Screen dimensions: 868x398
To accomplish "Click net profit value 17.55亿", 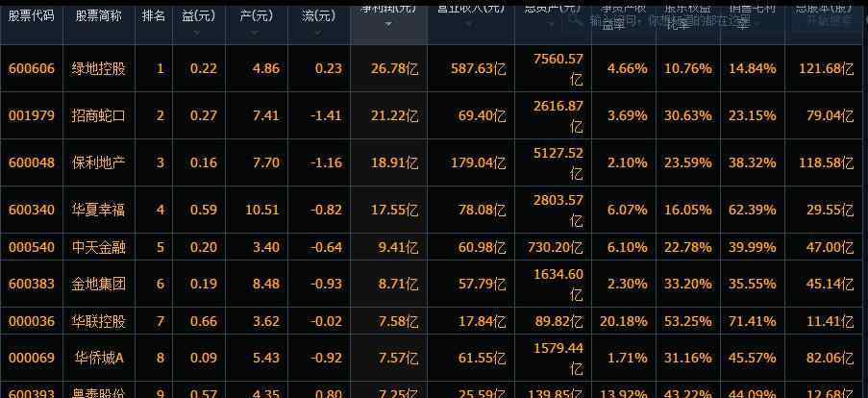I will click(x=394, y=210).
